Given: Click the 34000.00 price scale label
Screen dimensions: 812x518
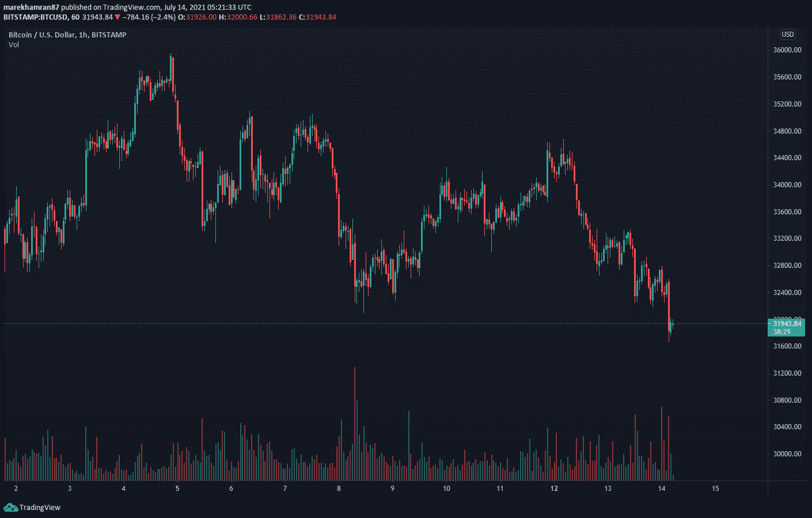Looking at the screenshot, I should click(x=787, y=185).
